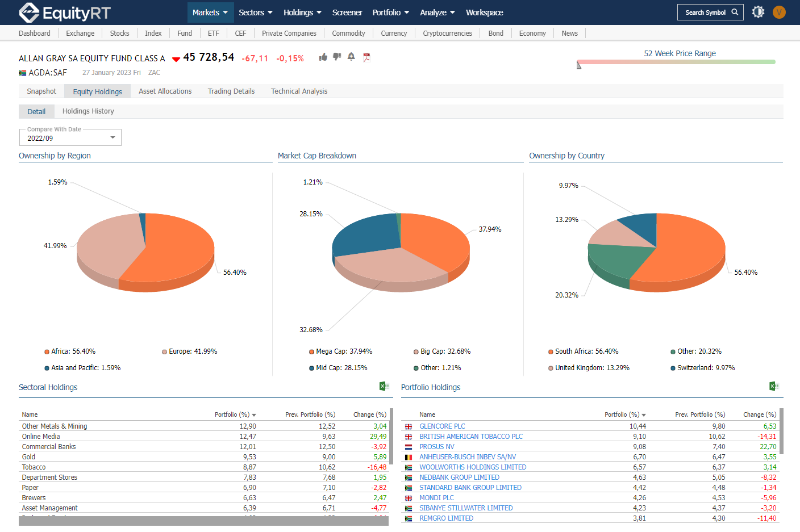This screenshot has height=532, width=800.
Task: Toggle the theme brightness icon
Action: pyautogui.click(x=758, y=12)
